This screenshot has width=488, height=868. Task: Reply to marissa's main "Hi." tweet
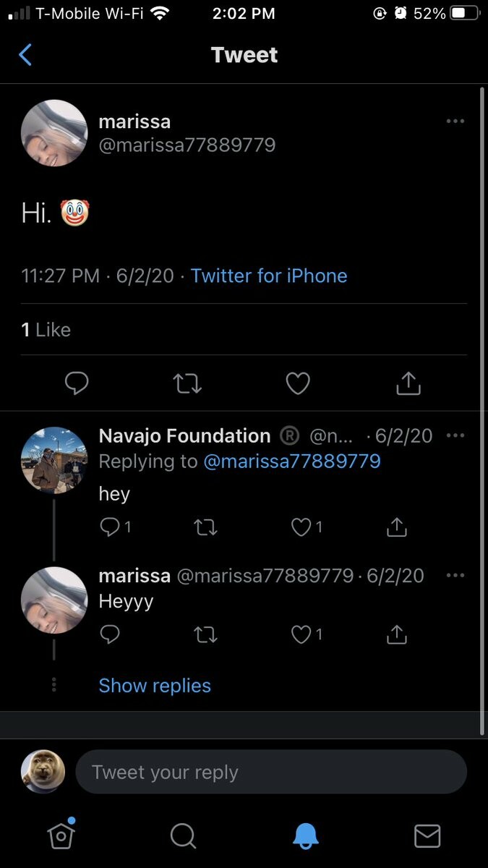tap(77, 383)
